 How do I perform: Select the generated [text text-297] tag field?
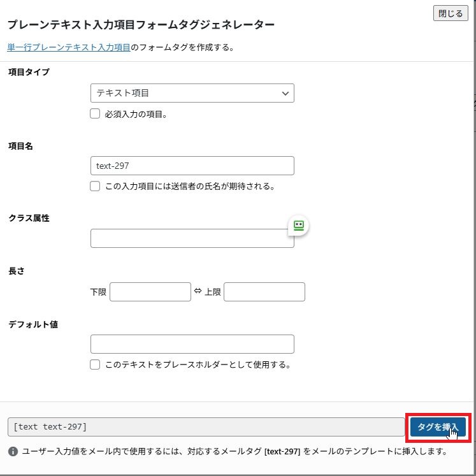(x=206, y=427)
